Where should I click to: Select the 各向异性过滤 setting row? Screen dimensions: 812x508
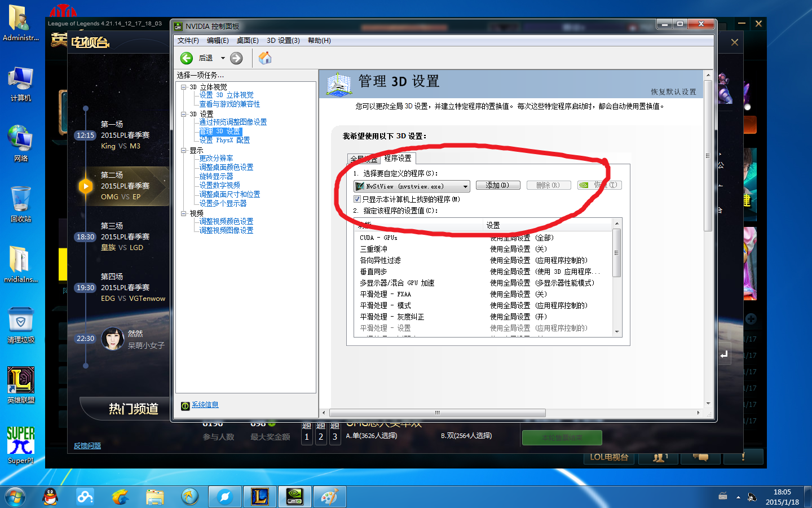(x=484, y=260)
